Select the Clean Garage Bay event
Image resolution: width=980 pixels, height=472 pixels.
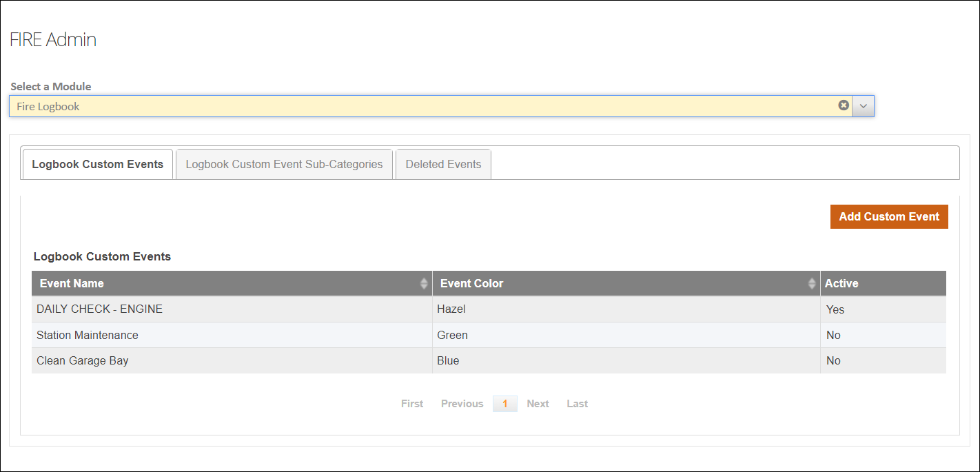point(83,360)
